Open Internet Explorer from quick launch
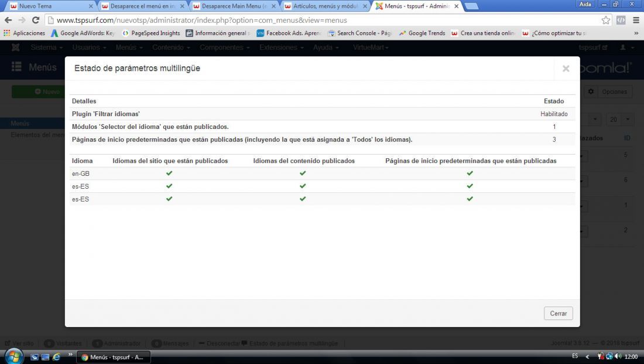The width and height of the screenshot is (644, 364). tap(57, 357)
